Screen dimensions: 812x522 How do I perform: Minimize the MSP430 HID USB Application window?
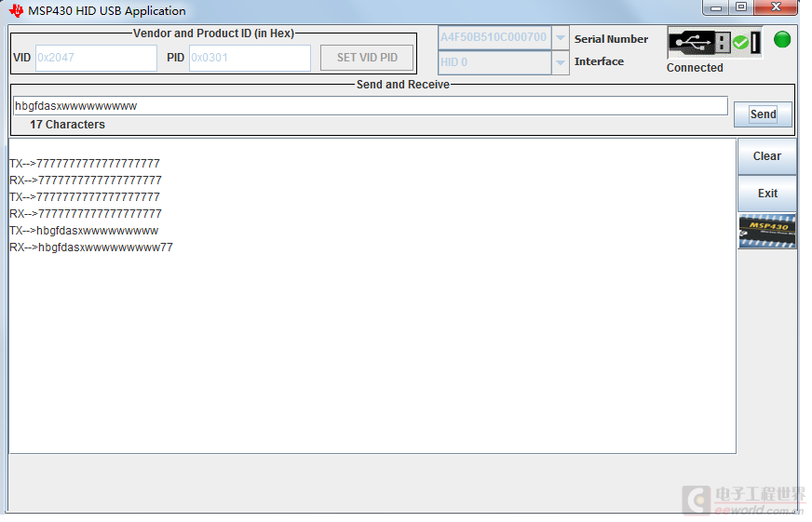(716, 7)
